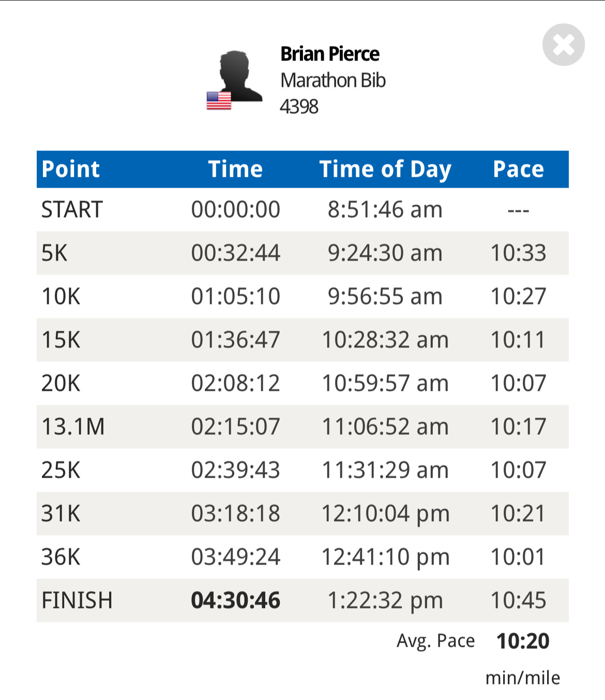Select the 15K split row
The image size is (605, 700).
point(303,340)
